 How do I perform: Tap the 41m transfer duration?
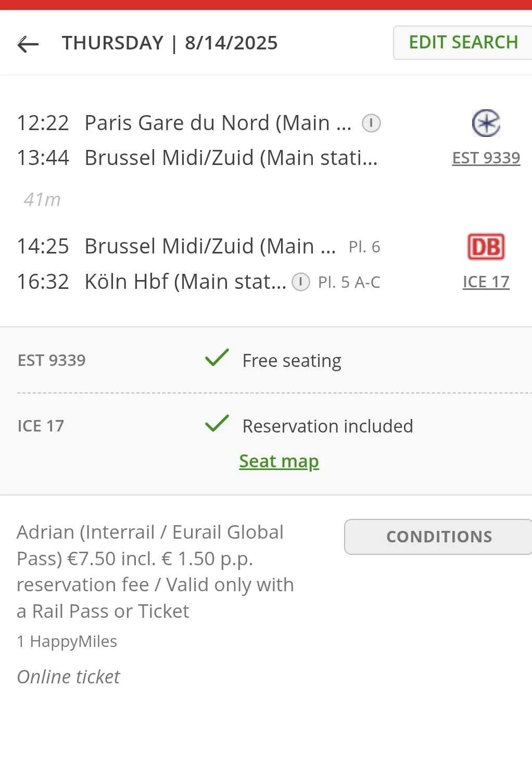[x=42, y=199]
